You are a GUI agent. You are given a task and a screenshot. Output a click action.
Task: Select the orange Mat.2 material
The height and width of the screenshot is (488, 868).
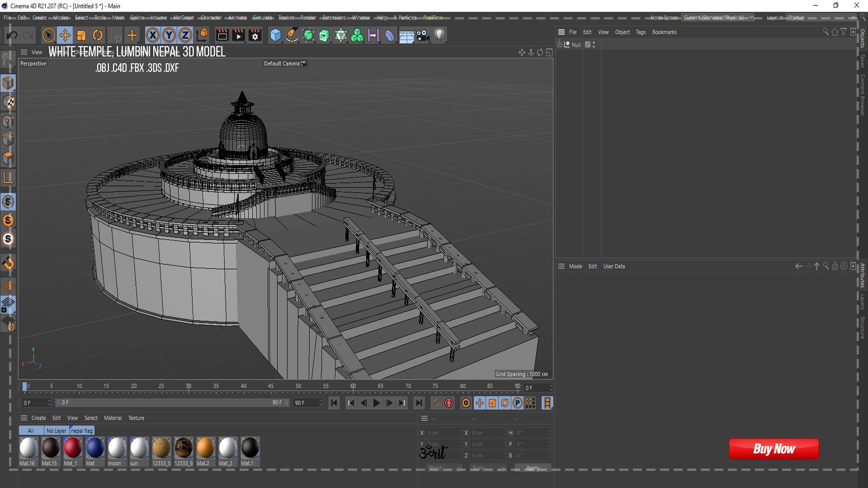click(x=205, y=451)
